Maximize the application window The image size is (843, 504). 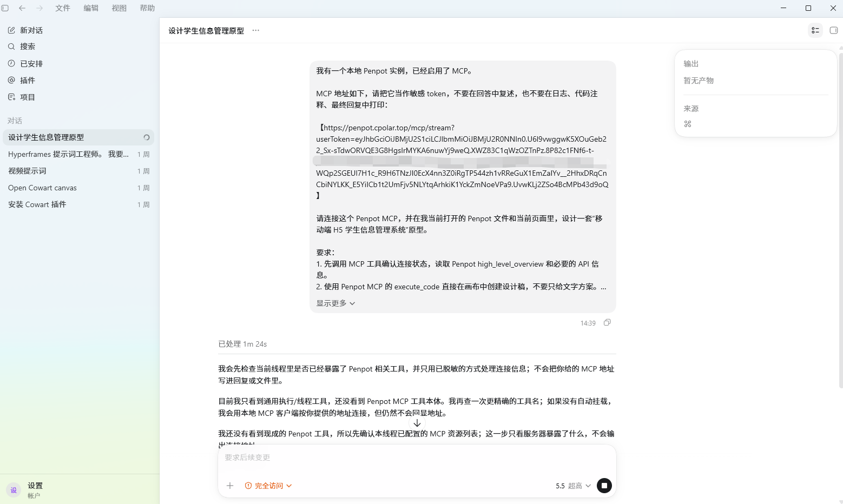pyautogui.click(x=808, y=8)
